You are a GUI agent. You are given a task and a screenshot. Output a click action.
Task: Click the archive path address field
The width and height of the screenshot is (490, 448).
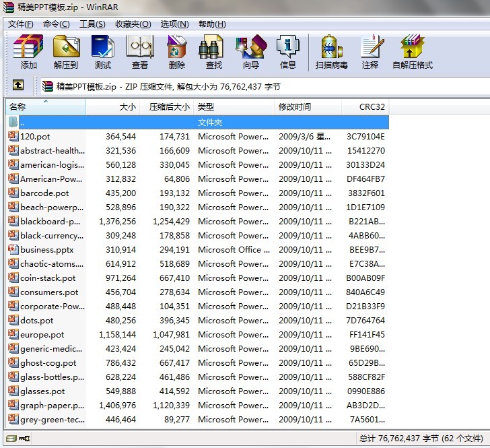265,86
